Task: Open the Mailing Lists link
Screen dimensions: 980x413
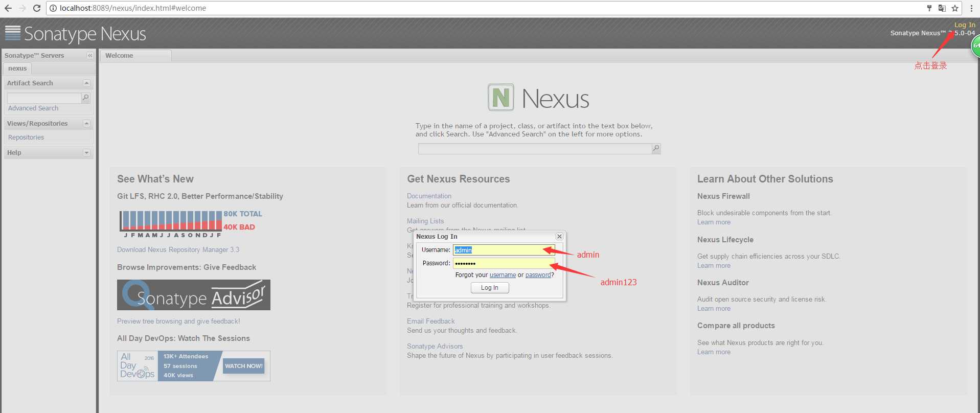Action: [x=425, y=221]
